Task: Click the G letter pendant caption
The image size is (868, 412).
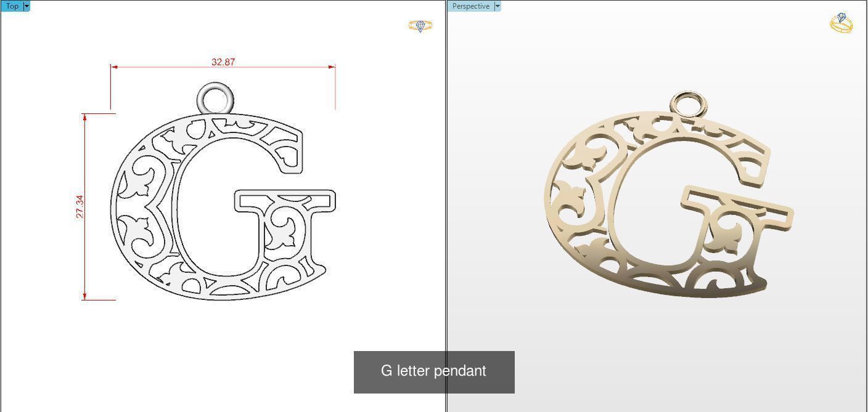Action: [x=434, y=371]
